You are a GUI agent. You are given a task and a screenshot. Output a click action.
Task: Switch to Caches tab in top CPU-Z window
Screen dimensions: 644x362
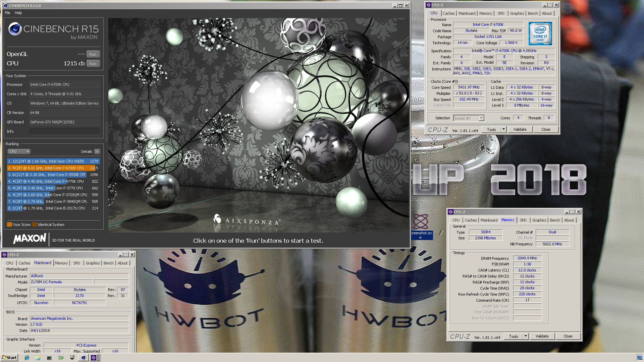tap(448, 13)
